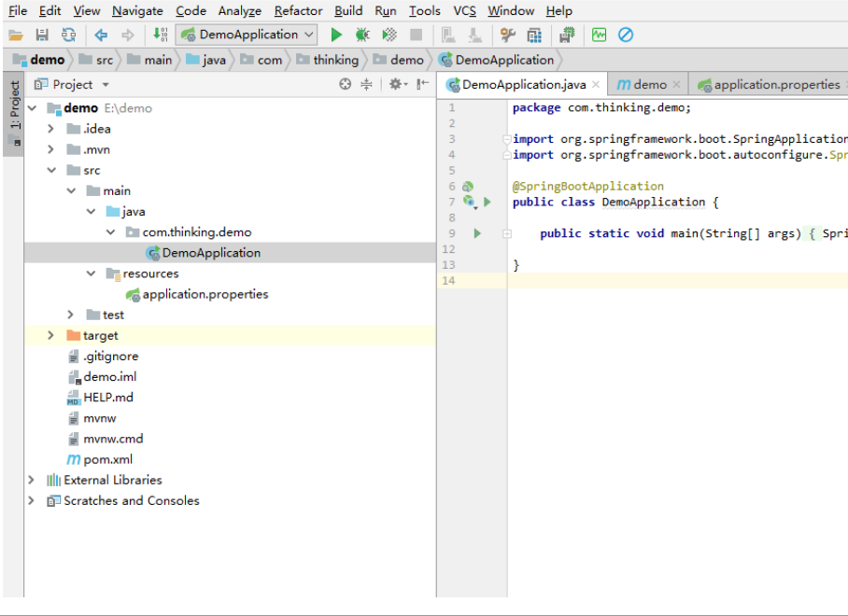The width and height of the screenshot is (848, 616).
Task: Navigate back with the blue left arrow
Action: point(101,35)
